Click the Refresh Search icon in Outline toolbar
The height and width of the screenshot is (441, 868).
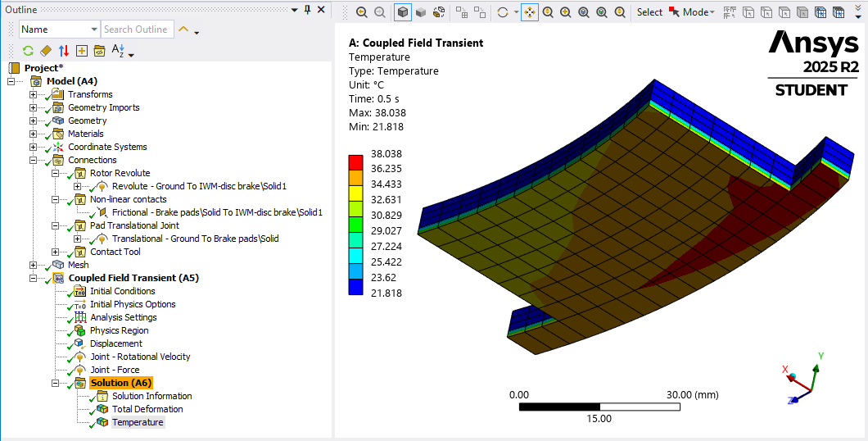pyautogui.click(x=28, y=51)
